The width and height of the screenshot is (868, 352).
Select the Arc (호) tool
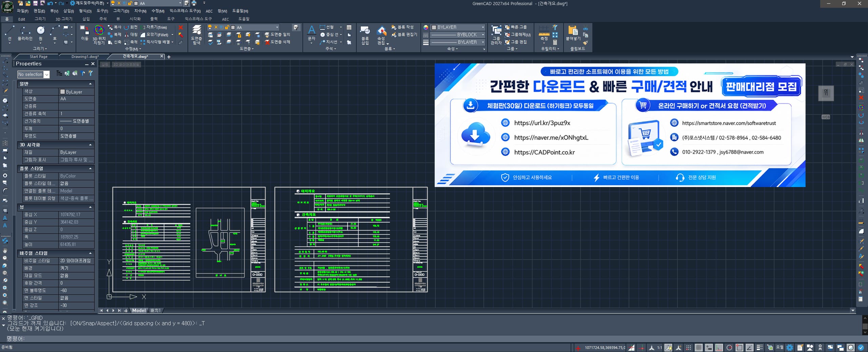tap(54, 33)
